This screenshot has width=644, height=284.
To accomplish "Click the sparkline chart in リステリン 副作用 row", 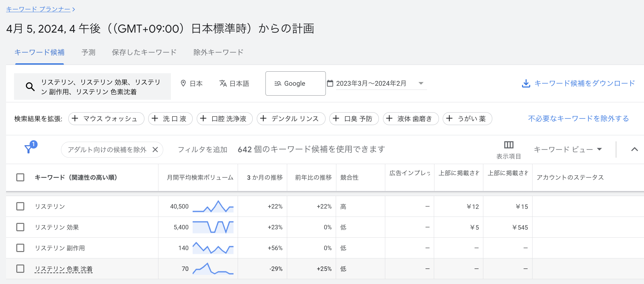I will coord(213,248).
